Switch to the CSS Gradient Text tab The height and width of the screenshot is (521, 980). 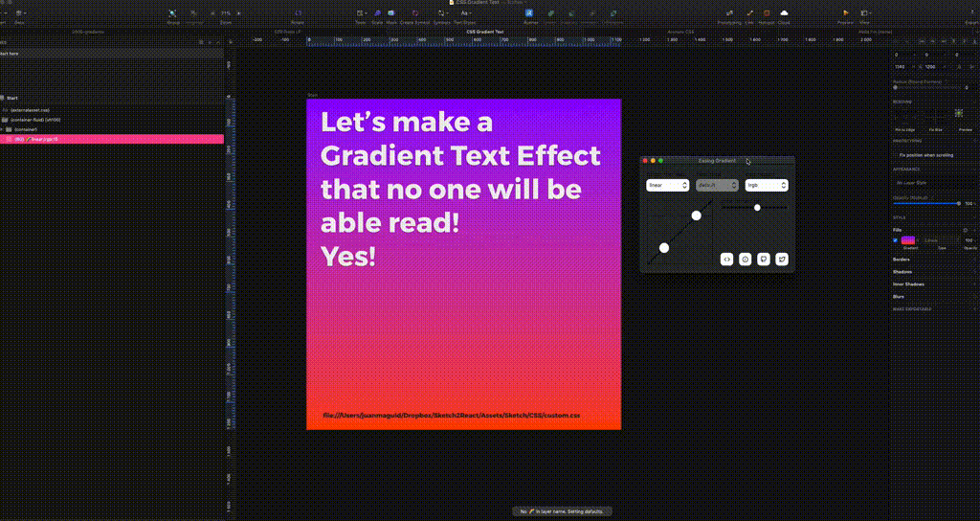tap(484, 32)
